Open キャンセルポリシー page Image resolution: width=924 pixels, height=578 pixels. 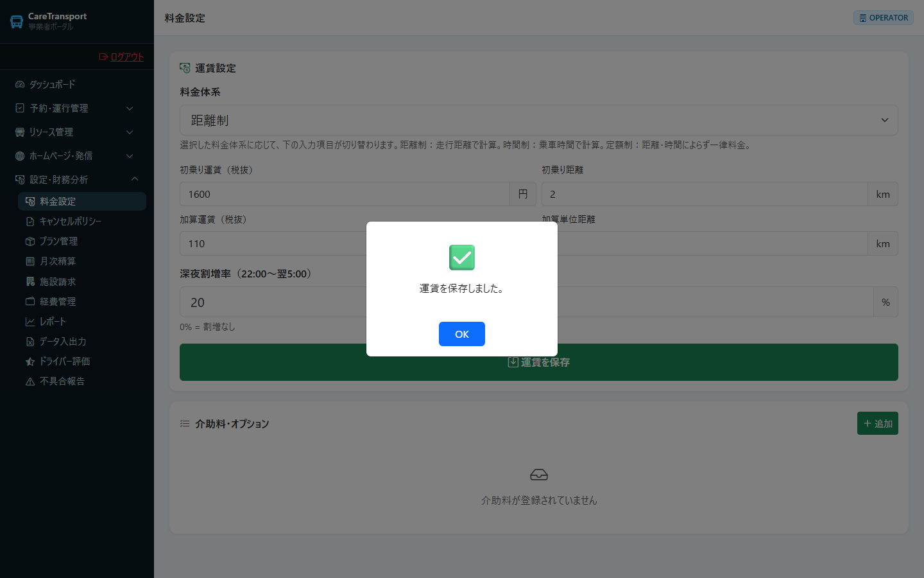tap(82, 221)
